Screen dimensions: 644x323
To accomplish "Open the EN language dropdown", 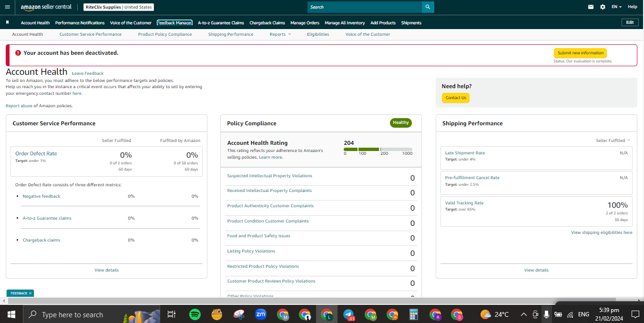I will [x=616, y=7].
